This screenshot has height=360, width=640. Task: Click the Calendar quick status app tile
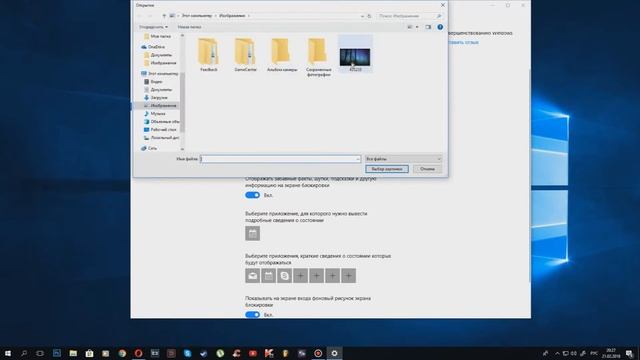pos(268,276)
